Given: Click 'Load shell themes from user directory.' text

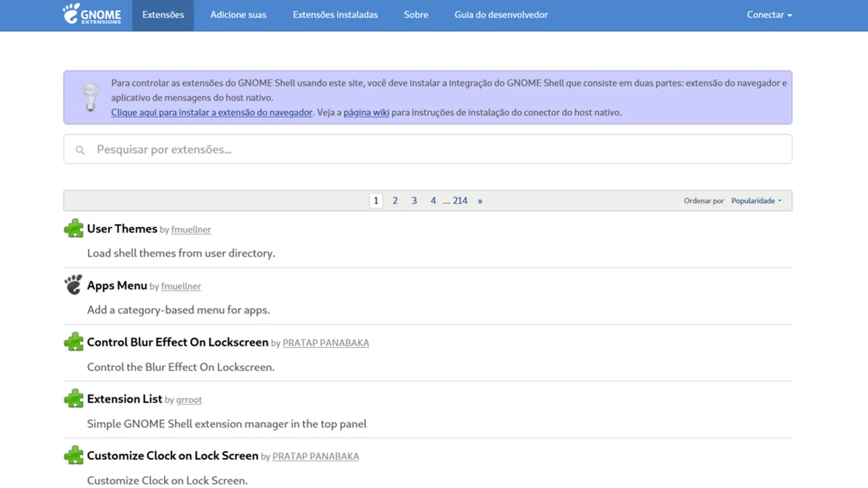Looking at the screenshot, I should point(181,253).
